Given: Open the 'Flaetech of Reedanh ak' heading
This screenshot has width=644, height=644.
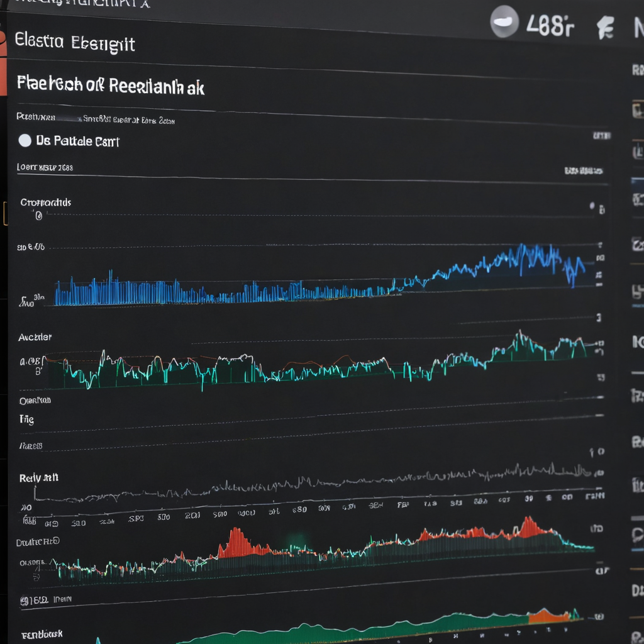Looking at the screenshot, I should tap(111, 85).
